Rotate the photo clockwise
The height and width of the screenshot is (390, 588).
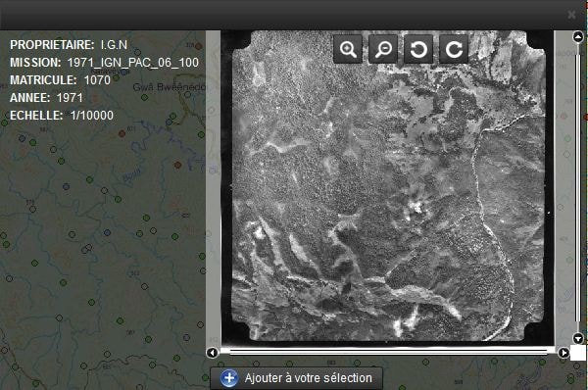coord(454,49)
